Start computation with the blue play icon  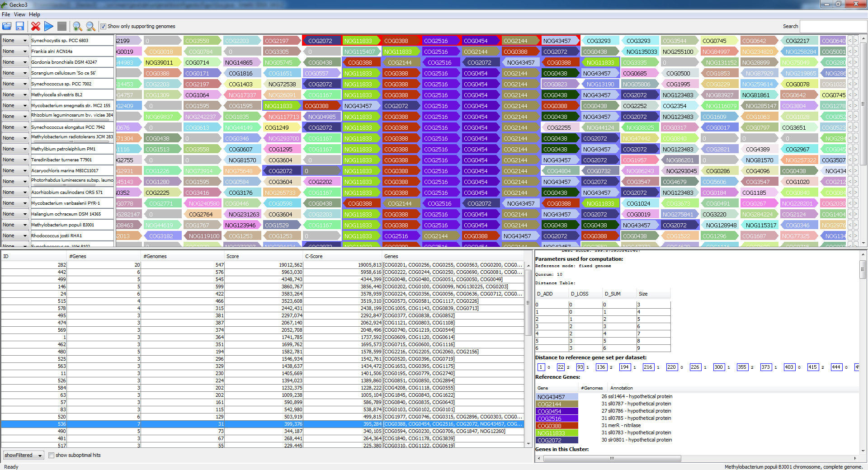(x=49, y=26)
